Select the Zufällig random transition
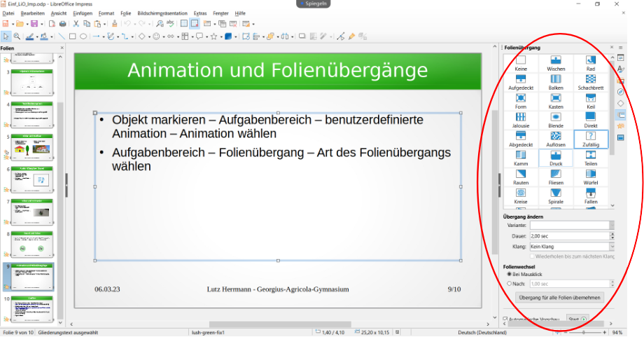Screen dimensions: 644x337 click(590, 139)
